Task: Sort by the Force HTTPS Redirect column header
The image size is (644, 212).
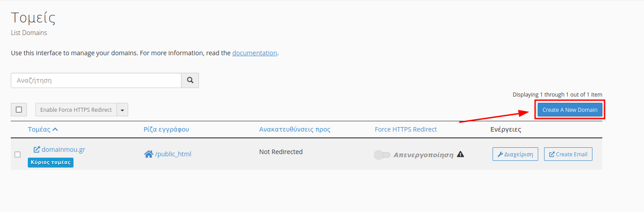Action: (406, 129)
